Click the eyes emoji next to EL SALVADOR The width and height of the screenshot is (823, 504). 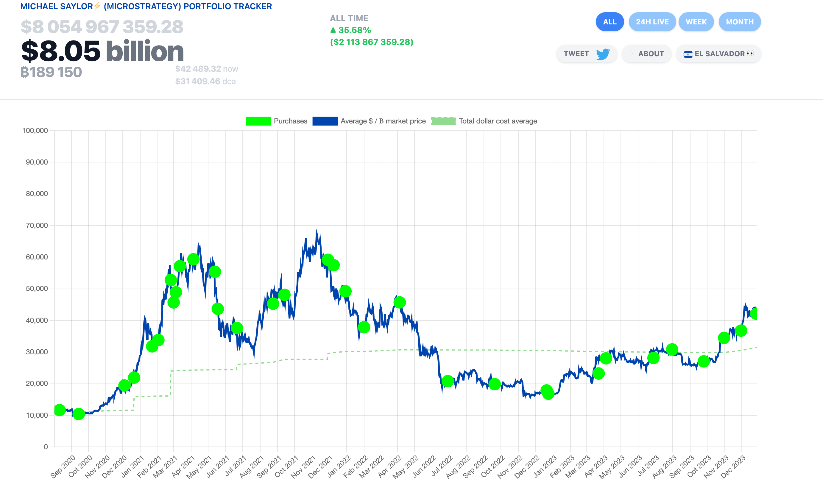coord(750,53)
